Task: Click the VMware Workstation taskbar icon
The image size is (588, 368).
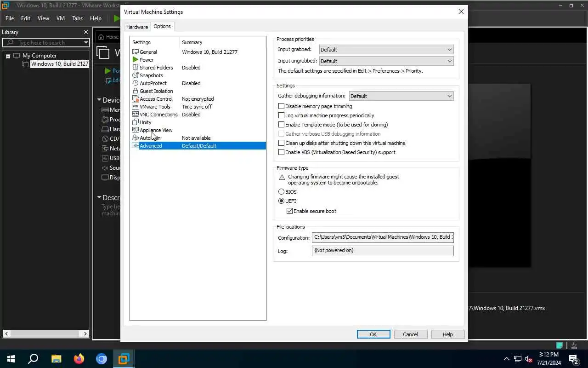Action: click(124, 359)
